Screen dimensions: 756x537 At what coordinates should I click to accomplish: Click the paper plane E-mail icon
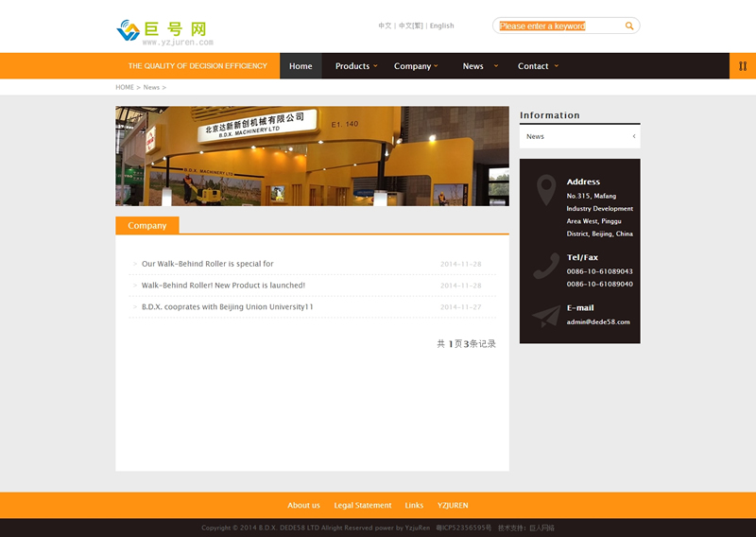point(545,316)
